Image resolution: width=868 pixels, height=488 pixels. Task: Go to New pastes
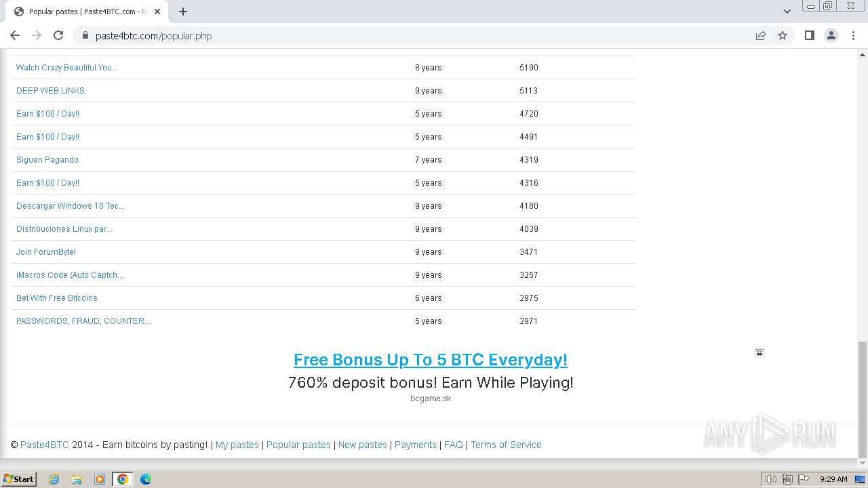363,445
